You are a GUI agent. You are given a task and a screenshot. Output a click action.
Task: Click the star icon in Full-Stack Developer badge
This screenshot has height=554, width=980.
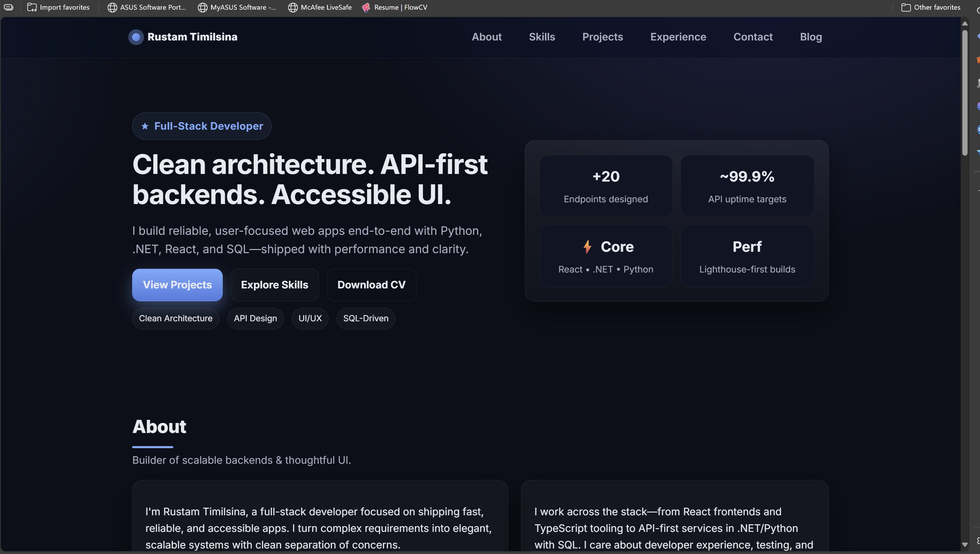tap(145, 126)
